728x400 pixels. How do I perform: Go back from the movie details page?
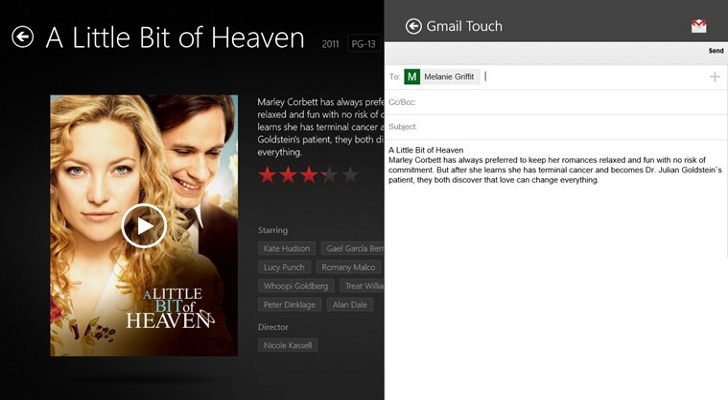click(22, 38)
